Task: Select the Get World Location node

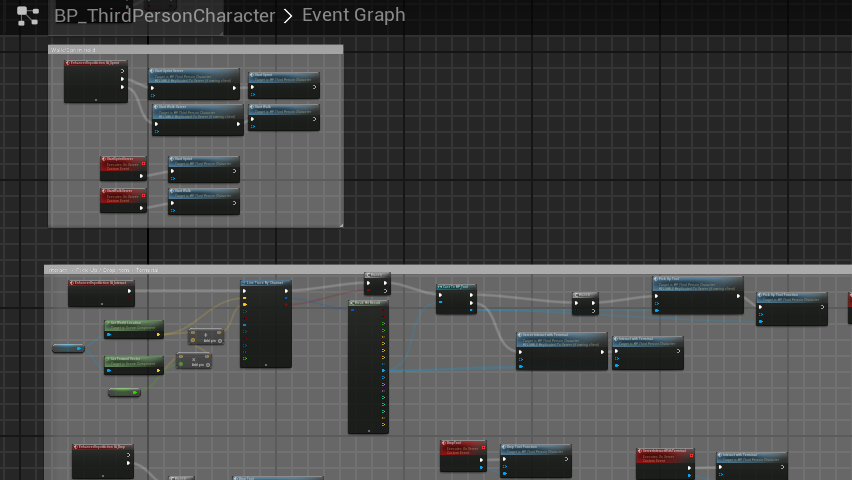Action: pos(134,329)
